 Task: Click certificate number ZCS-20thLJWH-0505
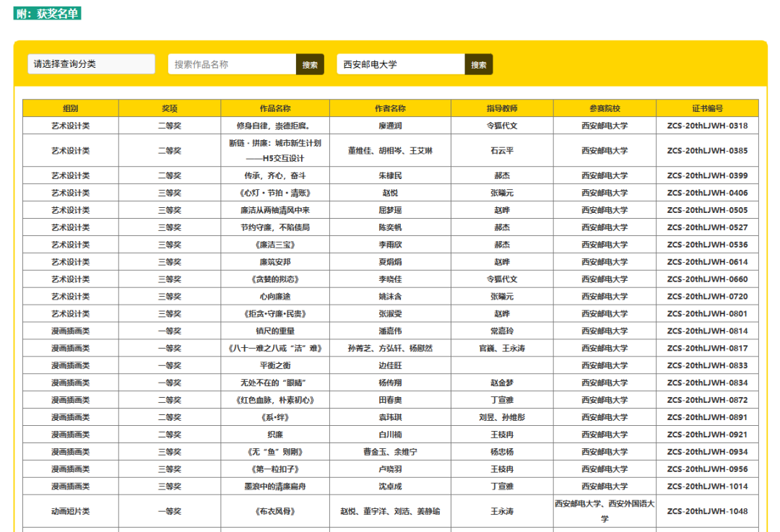(x=707, y=210)
